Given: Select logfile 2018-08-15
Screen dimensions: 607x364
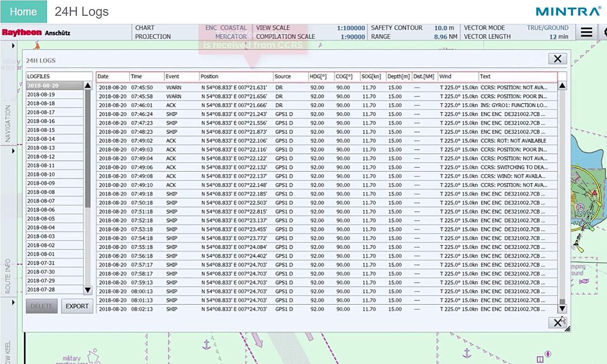Looking at the screenshot, I should click(x=55, y=130).
